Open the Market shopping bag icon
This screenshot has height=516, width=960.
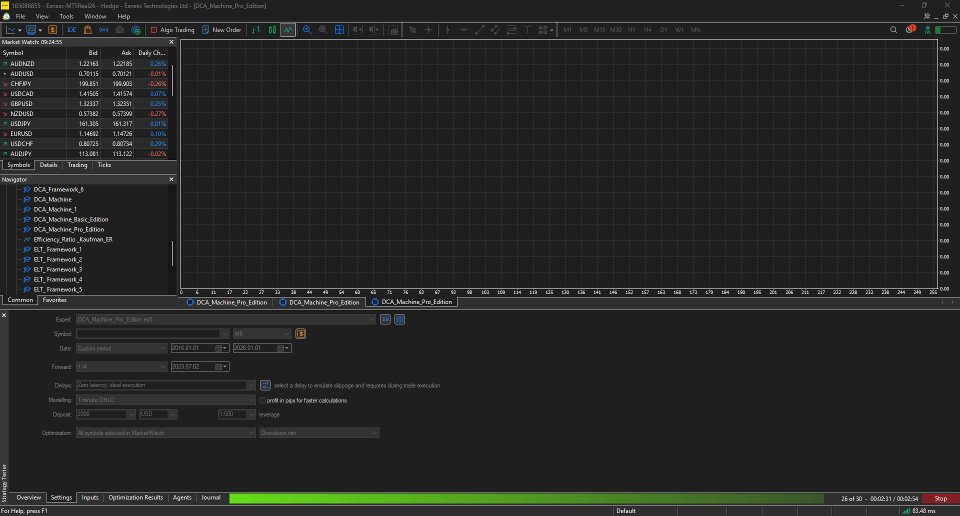coord(88,29)
